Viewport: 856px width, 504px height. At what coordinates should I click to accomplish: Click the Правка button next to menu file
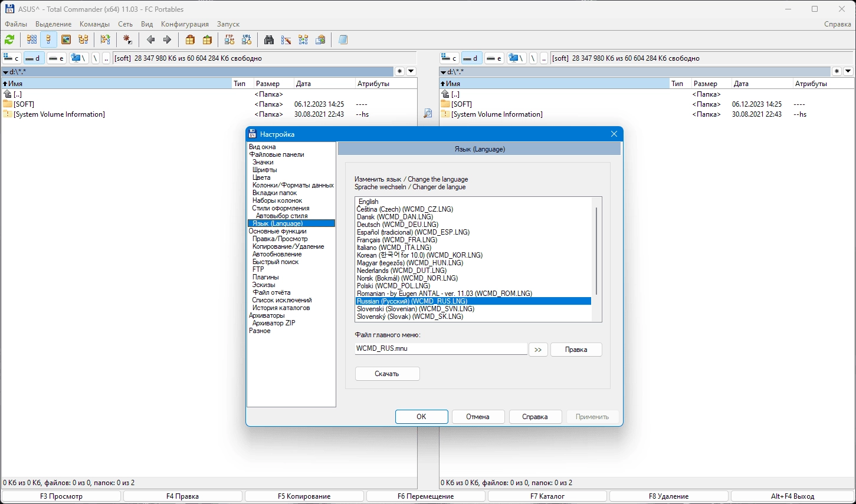576,350
